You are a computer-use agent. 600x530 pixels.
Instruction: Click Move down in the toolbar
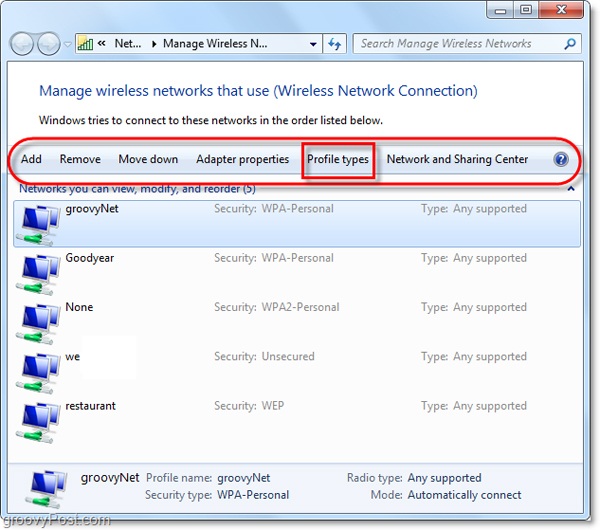click(x=148, y=159)
